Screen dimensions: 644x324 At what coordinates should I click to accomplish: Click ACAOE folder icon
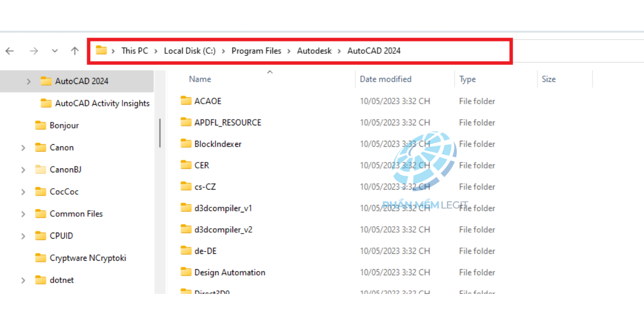186,101
